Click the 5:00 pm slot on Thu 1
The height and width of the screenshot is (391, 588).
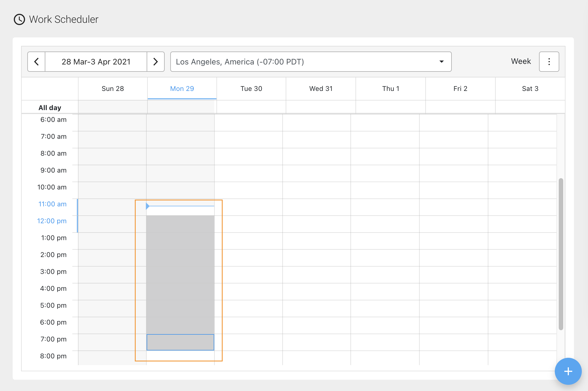click(385, 309)
